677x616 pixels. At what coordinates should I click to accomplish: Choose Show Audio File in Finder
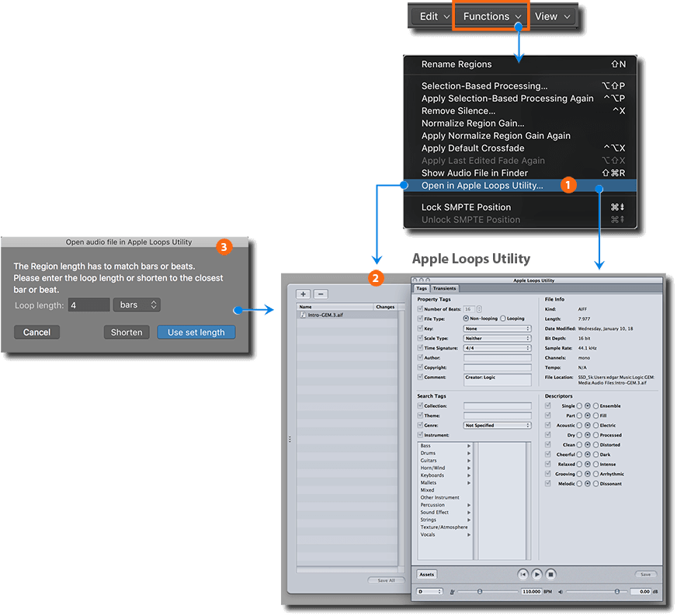(520, 173)
